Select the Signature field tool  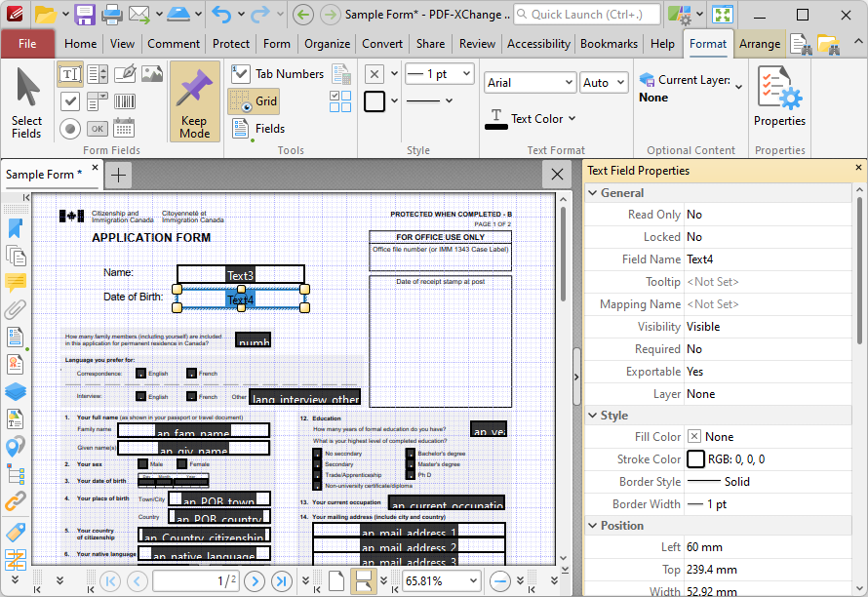click(125, 74)
